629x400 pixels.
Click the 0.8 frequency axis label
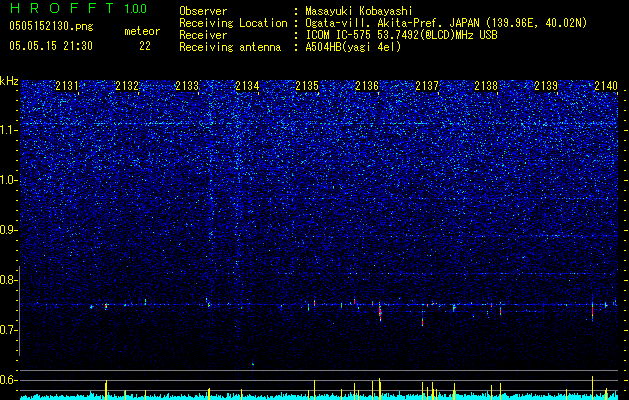click(9, 280)
